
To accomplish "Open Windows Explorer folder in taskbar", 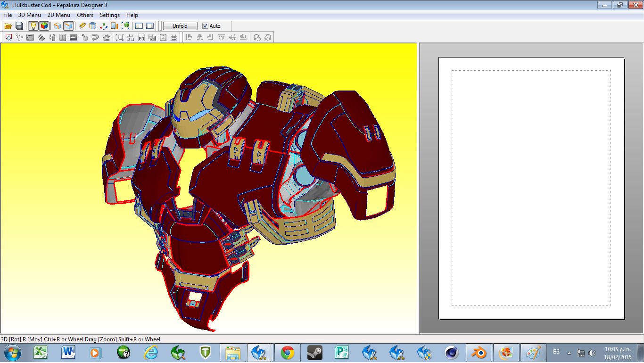I will point(233,352).
